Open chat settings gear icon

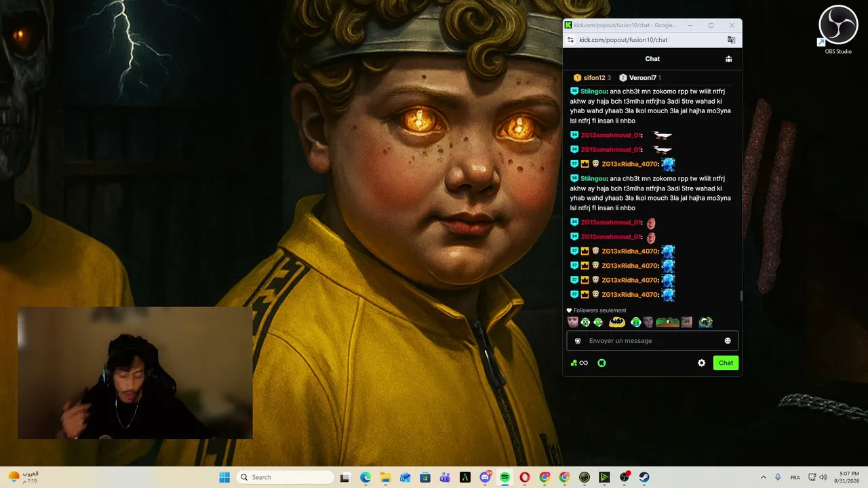(x=702, y=363)
